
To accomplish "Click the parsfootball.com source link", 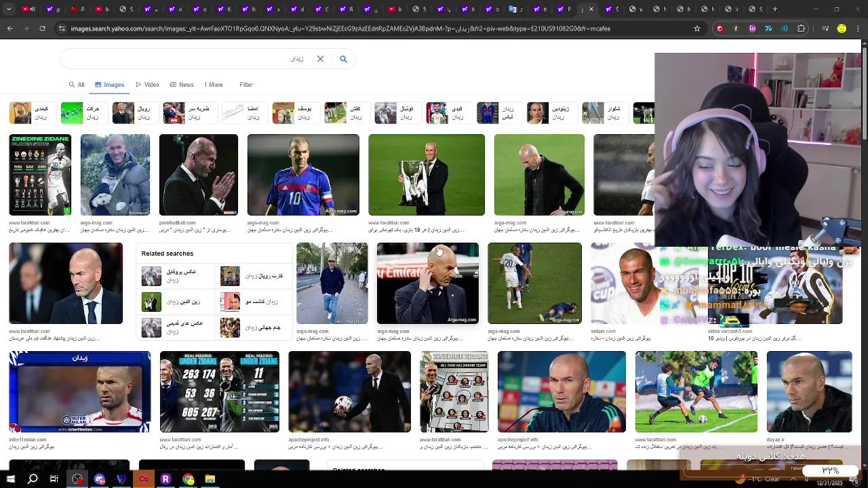I will (x=178, y=223).
